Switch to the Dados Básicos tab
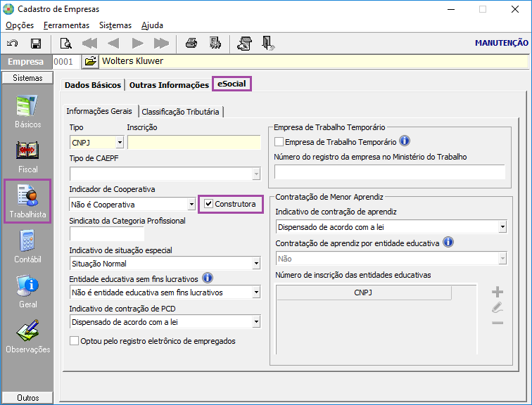Image resolution: width=532 pixels, height=405 pixels. click(x=93, y=85)
